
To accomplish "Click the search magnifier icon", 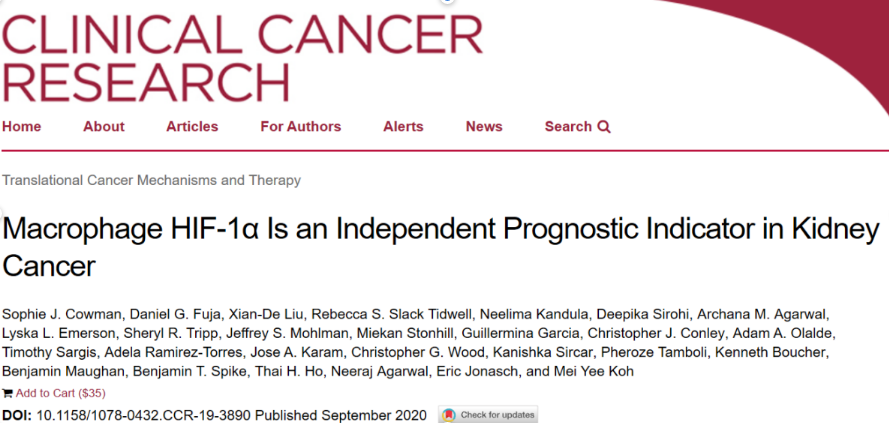I will (x=604, y=126).
